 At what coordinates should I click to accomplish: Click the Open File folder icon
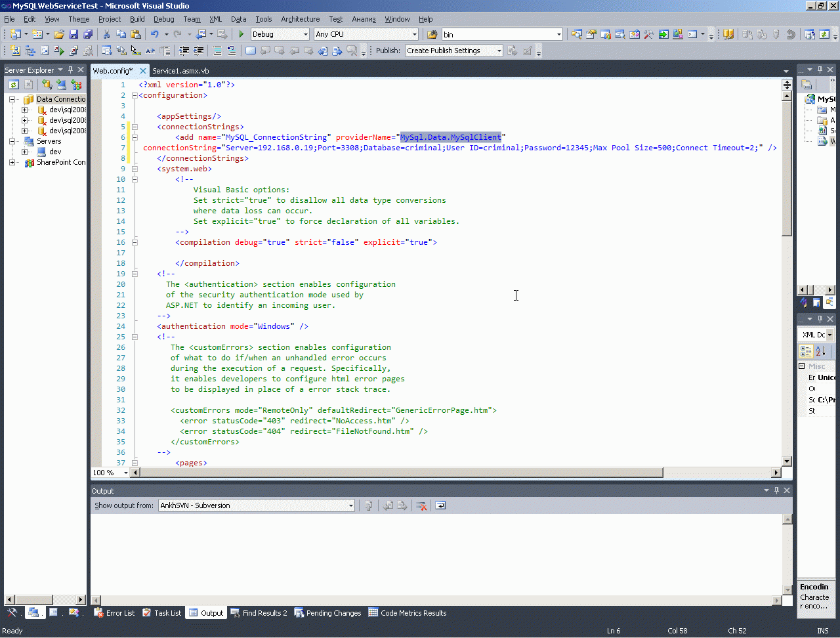pyautogui.click(x=59, y=34)
